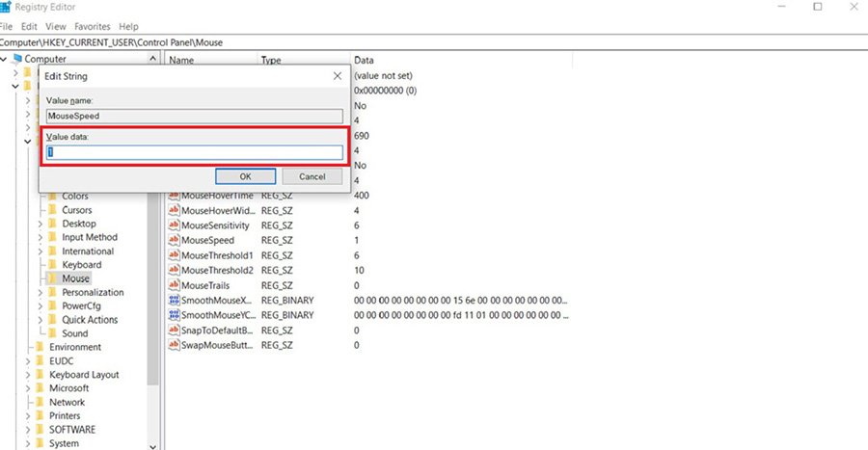This screenshot has height=450, width=868.
Task: Click the MouseSpeed string value icon
Action: (174, 240)
